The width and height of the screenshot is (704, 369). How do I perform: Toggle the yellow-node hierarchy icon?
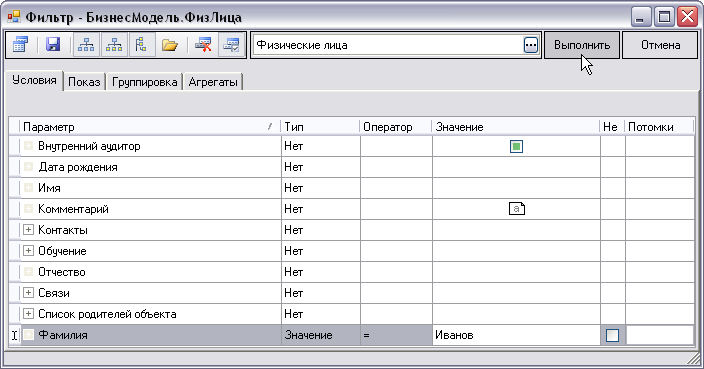pos(114,45)
